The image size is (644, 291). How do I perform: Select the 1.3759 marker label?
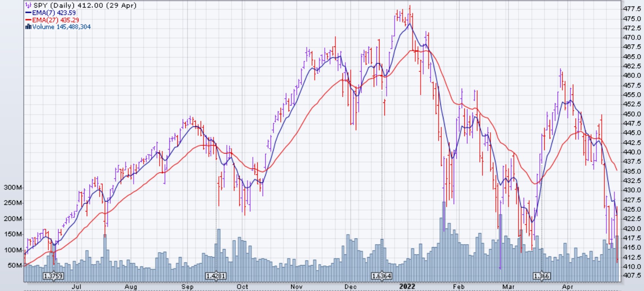[53, 276]
